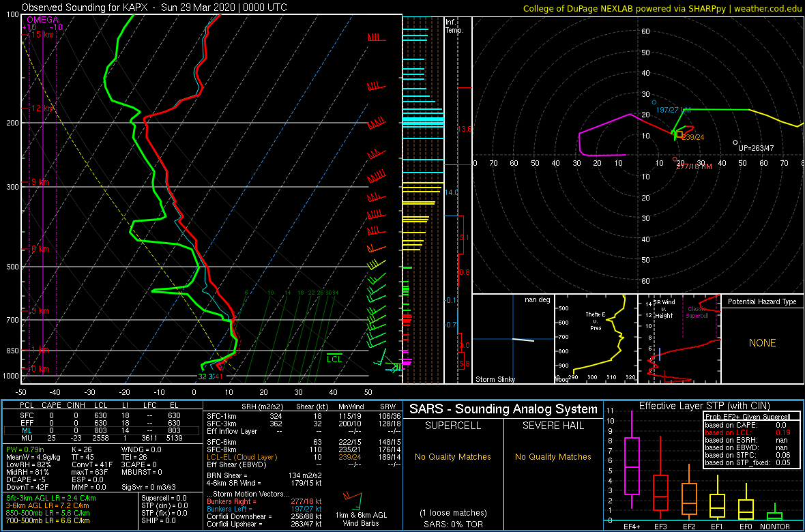Click the 700-500mb LR value
Screen dimensions: 805x532
click(x=48, y=520)
